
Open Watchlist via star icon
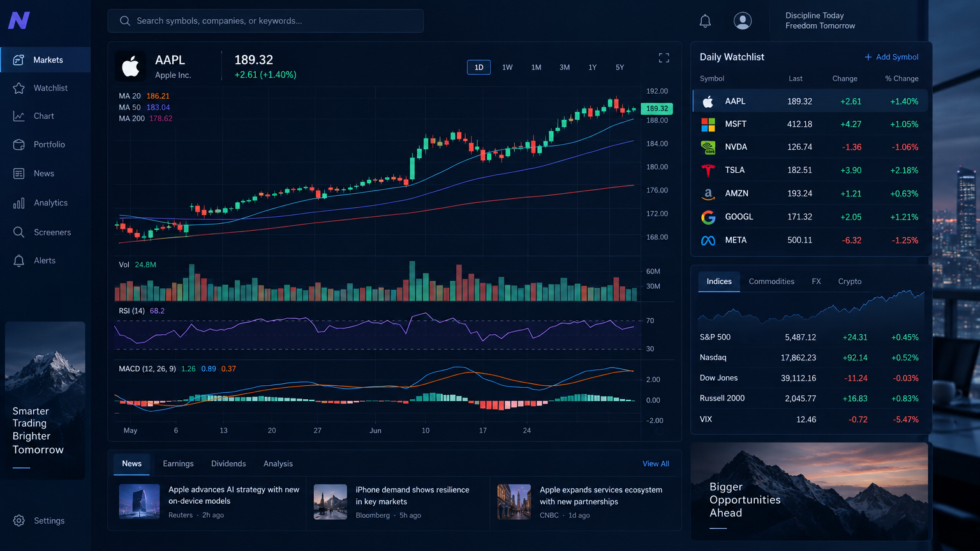pyautogui.click(x=19, y=88)
